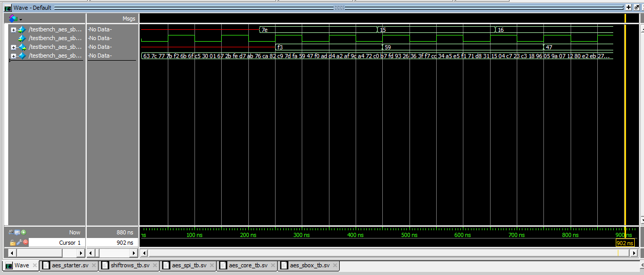Close the aes_sbox_tb.sv tab

335,266
